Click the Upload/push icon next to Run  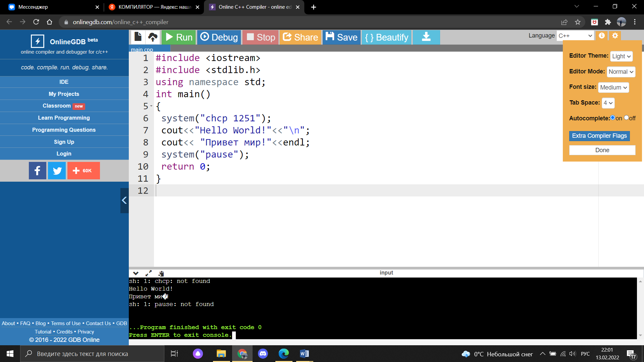[x=153, y=37]
